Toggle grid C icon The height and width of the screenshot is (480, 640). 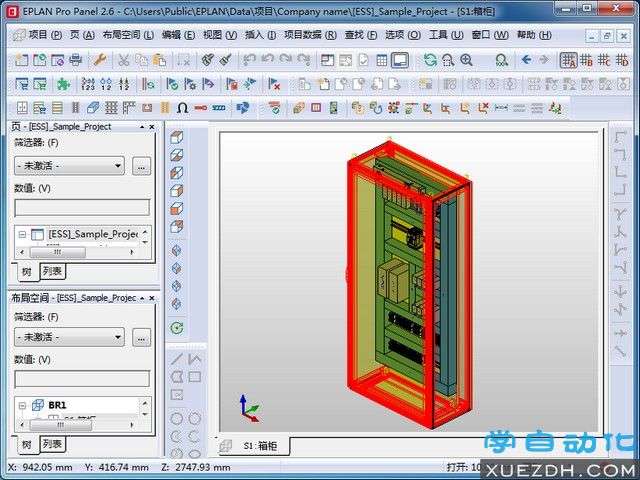click(604, 60)
